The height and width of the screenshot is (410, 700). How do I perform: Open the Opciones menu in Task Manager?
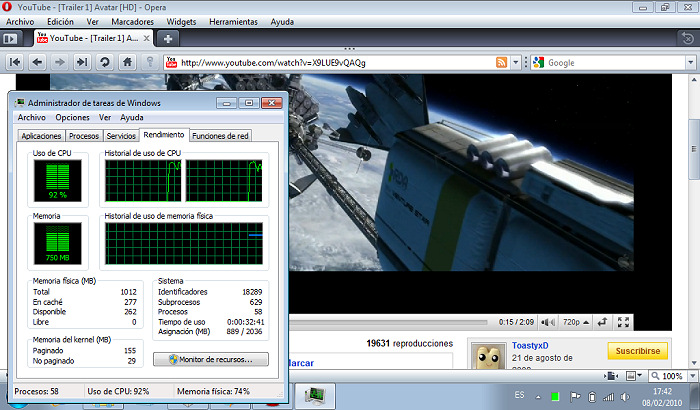pyautogui.click(x=73, y=117)
